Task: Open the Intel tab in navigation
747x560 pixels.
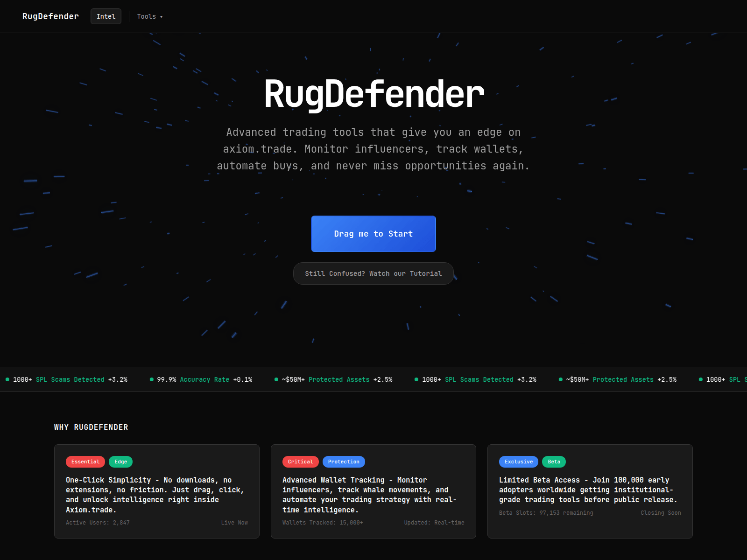Action: tap(106, 16)
